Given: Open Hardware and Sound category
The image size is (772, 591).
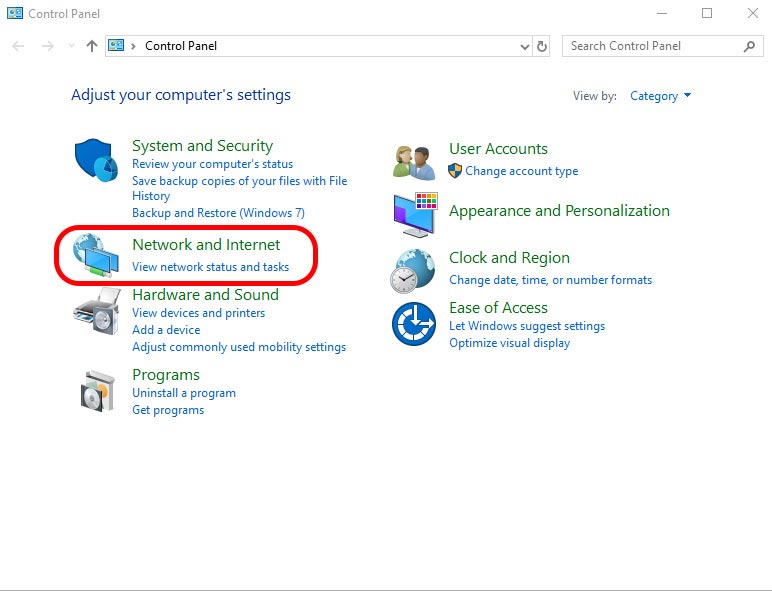Looking at the screenshot, I should click(x=205, y=295).
